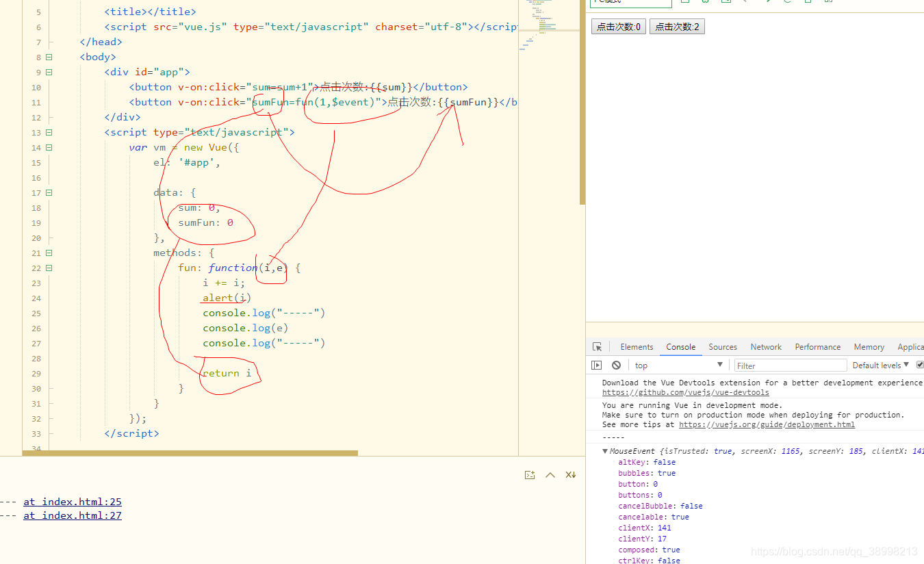Image resolution: width=924 pixels, height=564 pixels.
Task: Open the Default levels dropdown
Action: [x=881, y=366]
